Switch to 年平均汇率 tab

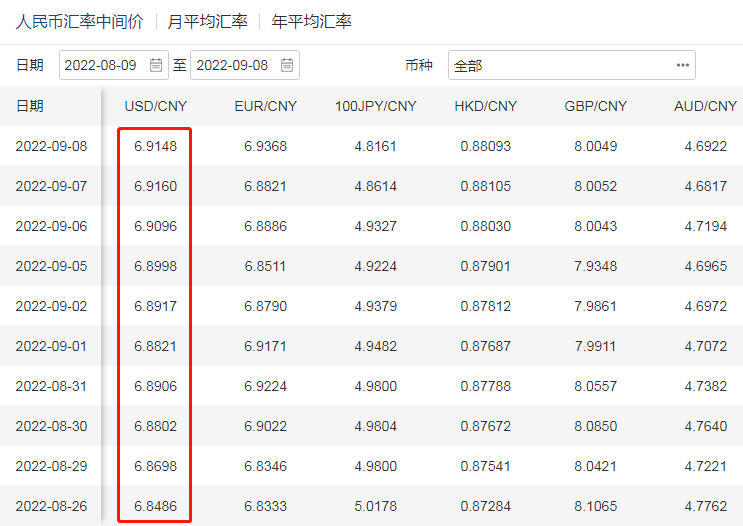tap(311, 21)
